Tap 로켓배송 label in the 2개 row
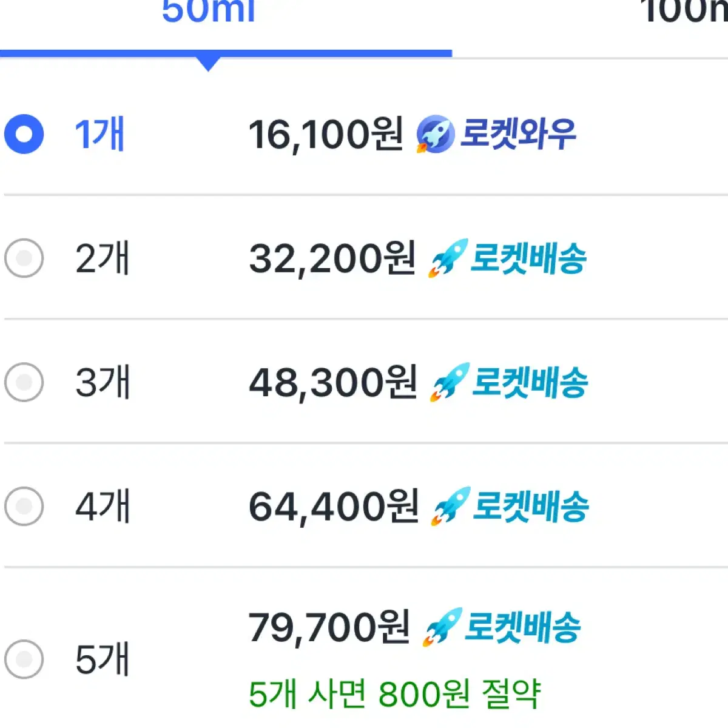728x728 pixels. click(528, 258)
